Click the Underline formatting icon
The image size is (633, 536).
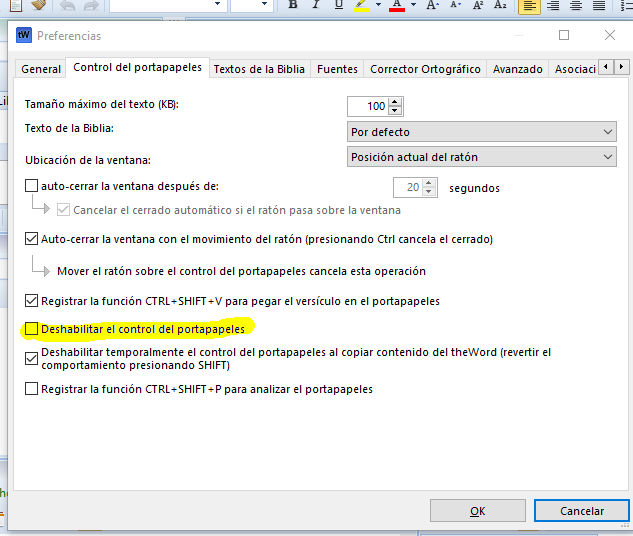pyautogui.click(x=339, y=5)
